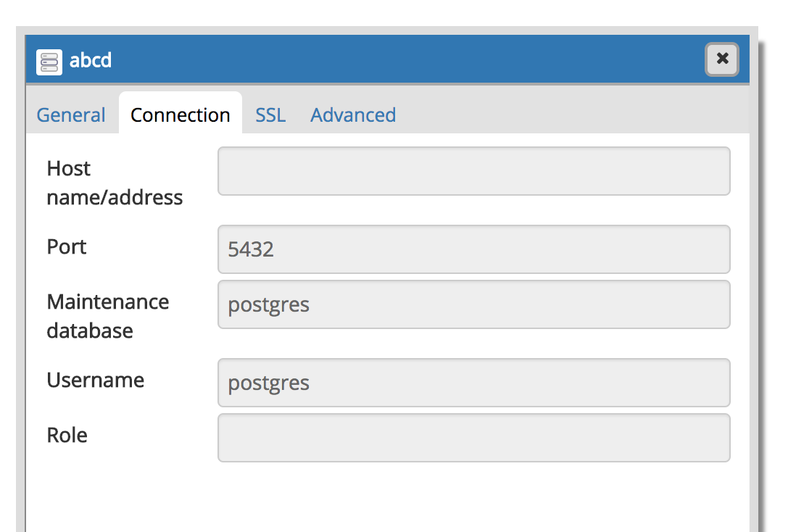Viewport: 796px width, 532px height.
Task: Click the "Username" field label
Action: [96, 380]
